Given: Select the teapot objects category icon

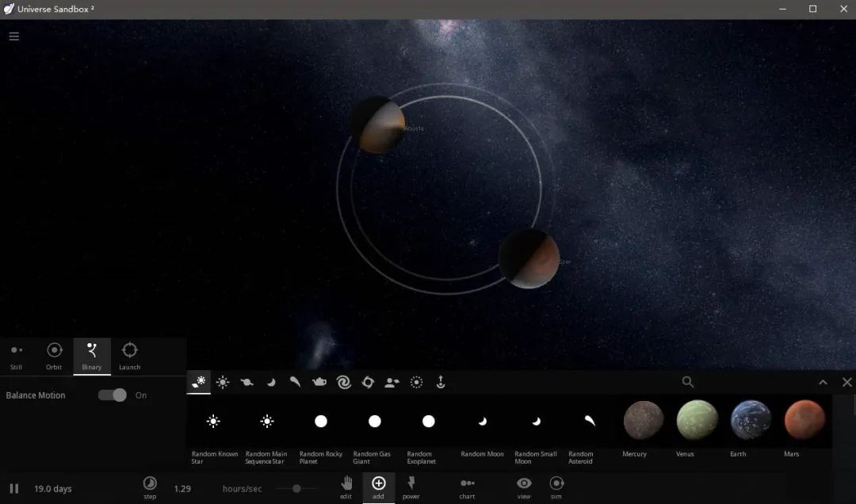Looking at the screenshot, I should click(319, 383).
